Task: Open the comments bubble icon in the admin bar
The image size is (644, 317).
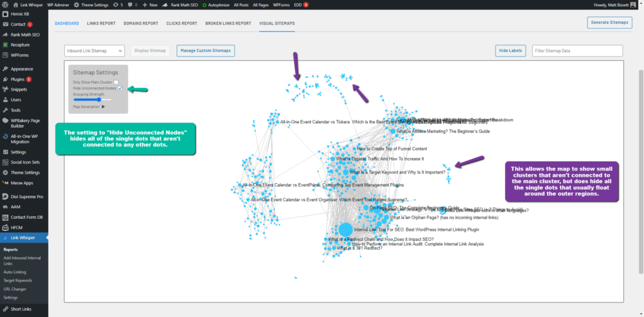Action: (x=130, y=5)
